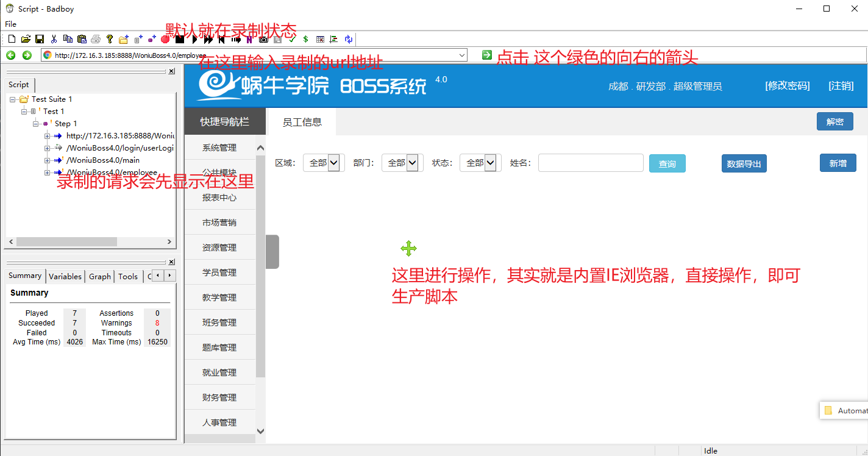Expand the http://172.16.3.185:8888 request node

click(48, 136)
